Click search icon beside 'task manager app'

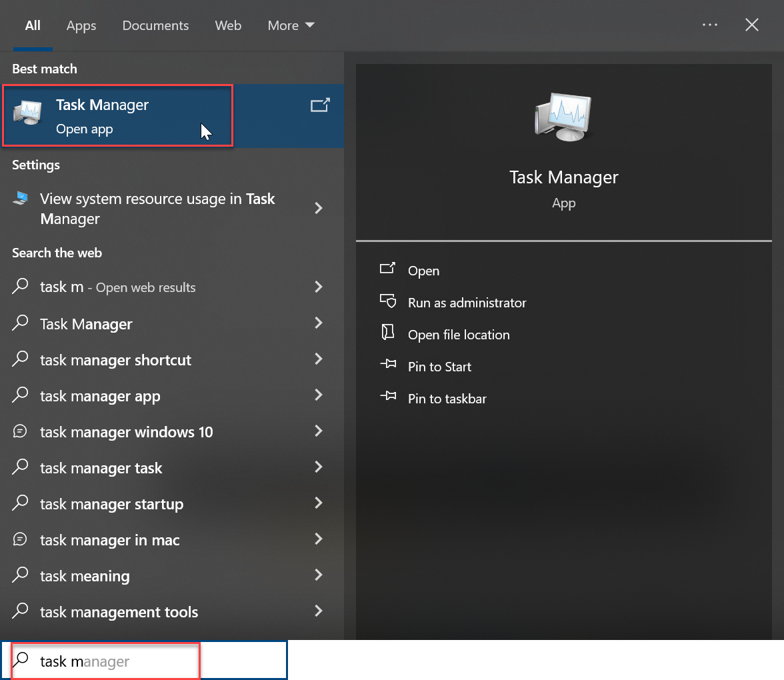coord(20,395)
